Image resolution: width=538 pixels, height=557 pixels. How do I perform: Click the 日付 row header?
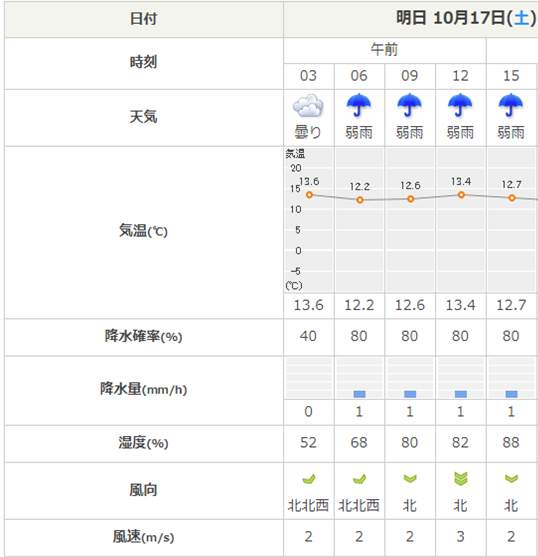(x=143, y=18)
